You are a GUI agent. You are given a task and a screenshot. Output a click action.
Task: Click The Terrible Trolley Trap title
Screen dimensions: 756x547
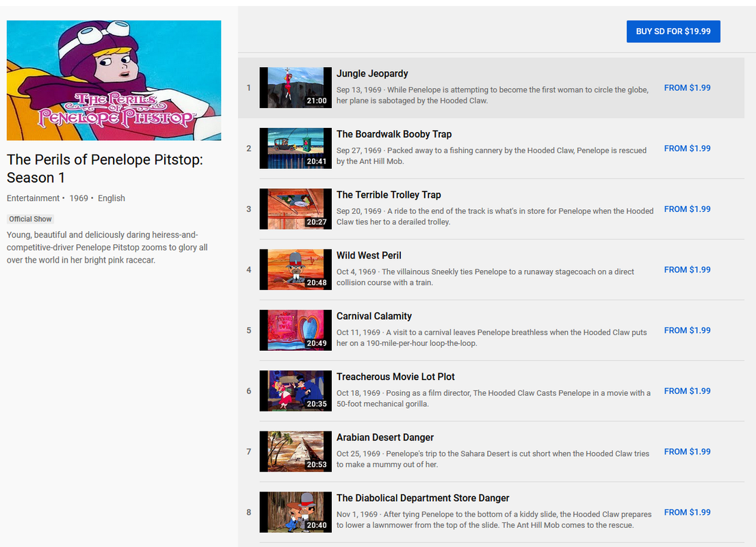389,195
